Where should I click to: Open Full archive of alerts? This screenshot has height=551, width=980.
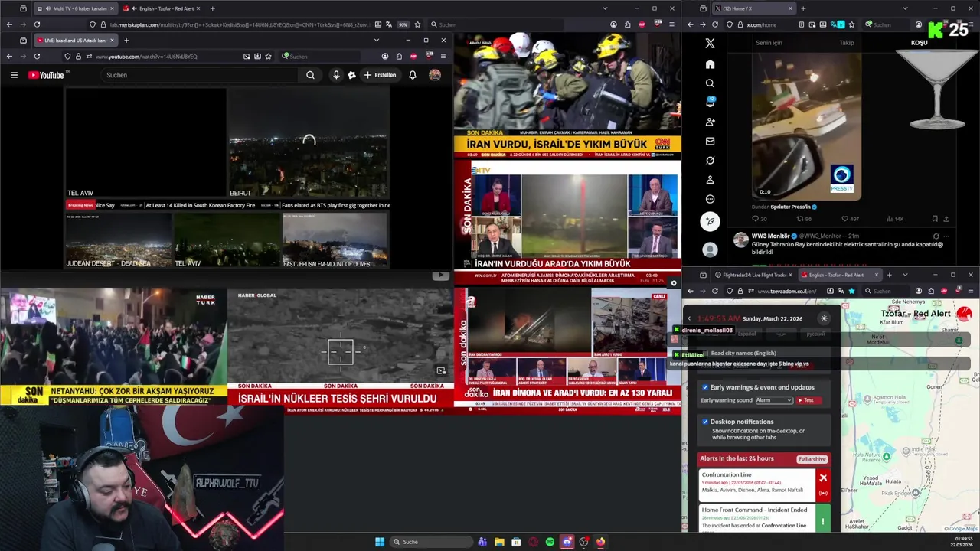(812, 459)
